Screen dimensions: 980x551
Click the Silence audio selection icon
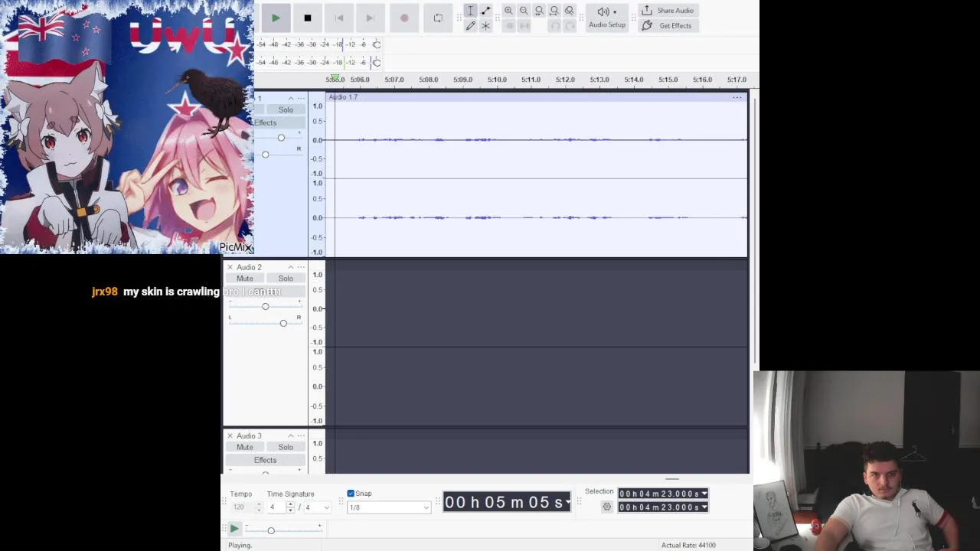click(x=524, y=25)
